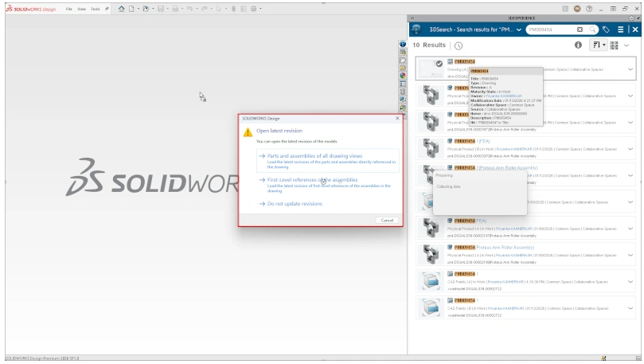Open the sort order icon in results toolbar
644x364 pixels.
[596, 45]
